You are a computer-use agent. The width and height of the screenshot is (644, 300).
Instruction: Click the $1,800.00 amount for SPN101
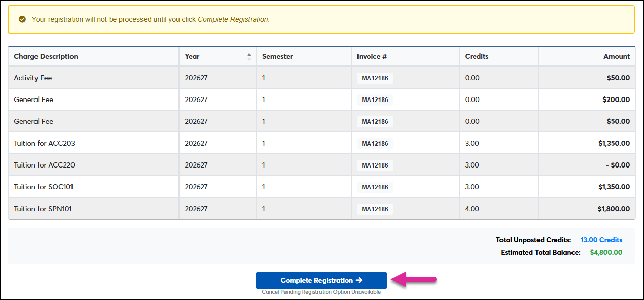(614, 209)
